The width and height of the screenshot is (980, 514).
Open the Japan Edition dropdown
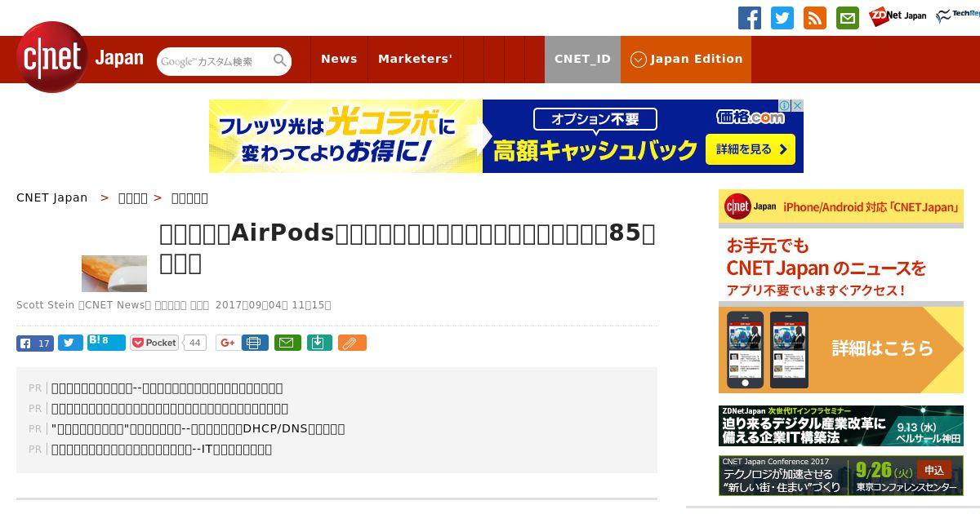tap(686, 60)
